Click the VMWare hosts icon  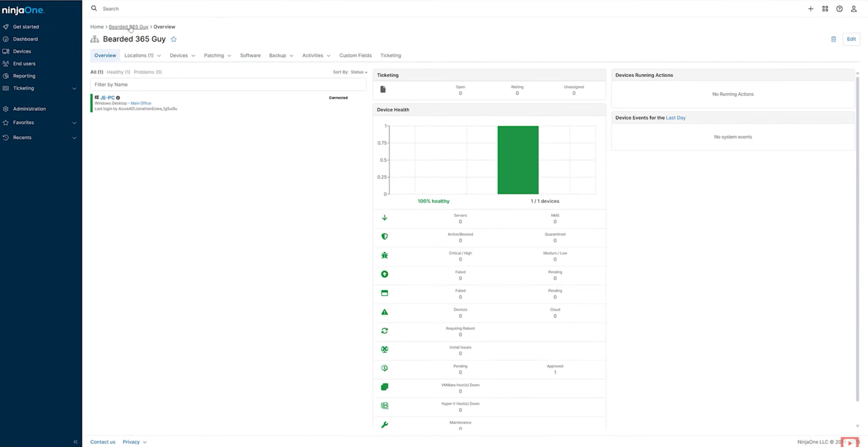[385, 387]
